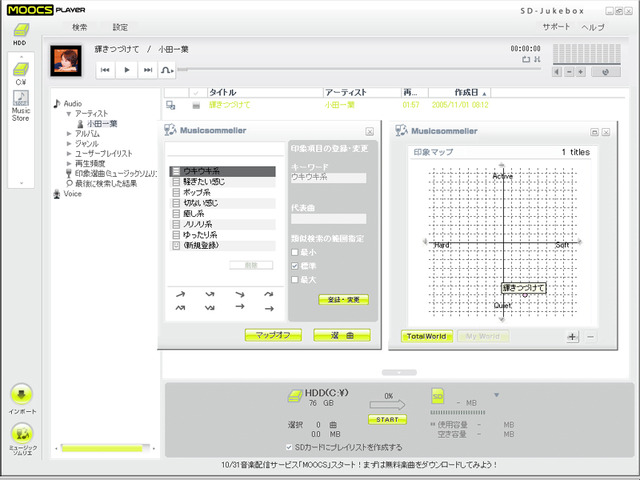Select 小田一葉 artist in tree
Screen dimensions: 640x480
[x=102, y=124]
